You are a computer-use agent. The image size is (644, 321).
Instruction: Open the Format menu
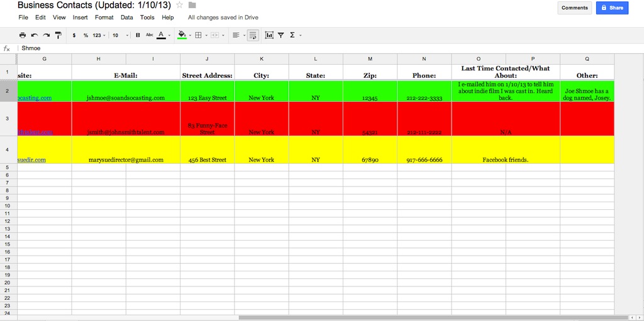pyautogui.click(x=104, y=18)
